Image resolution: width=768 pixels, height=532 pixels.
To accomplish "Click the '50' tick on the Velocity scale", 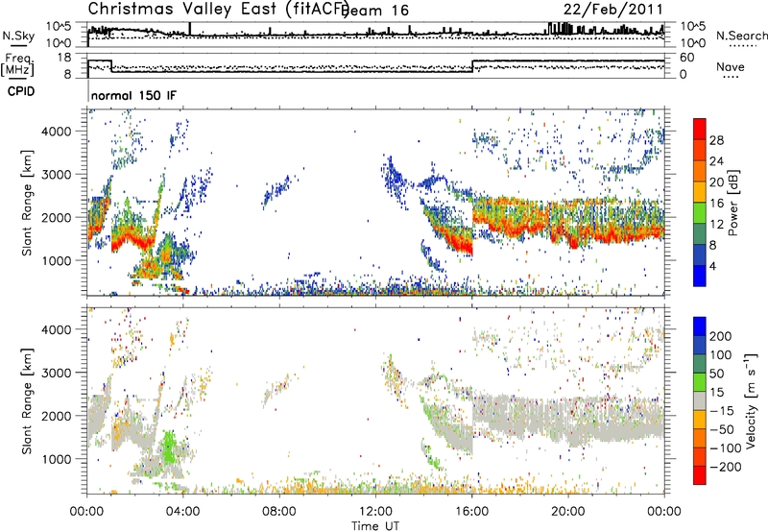I will coord(716,374).
